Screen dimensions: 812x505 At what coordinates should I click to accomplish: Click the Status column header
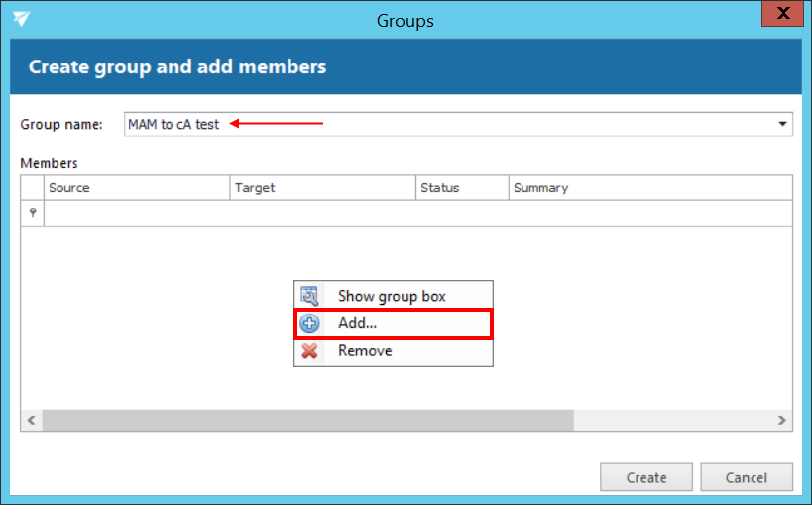(461, 188)
